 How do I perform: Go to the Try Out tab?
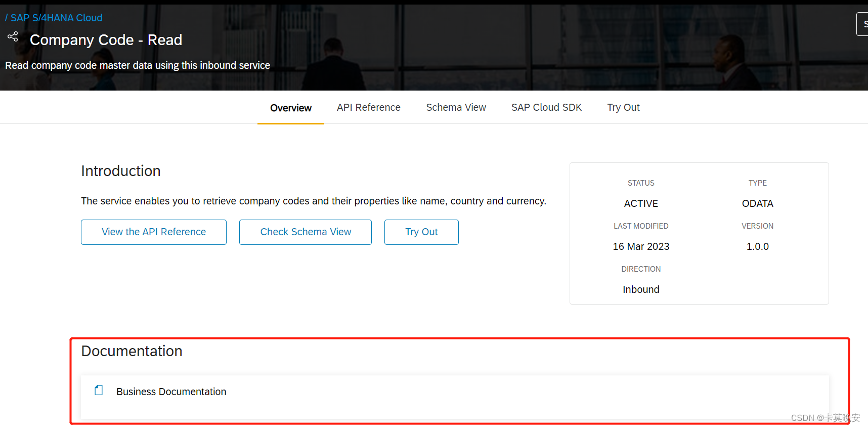pyautogui.click(x=623, y=107)
